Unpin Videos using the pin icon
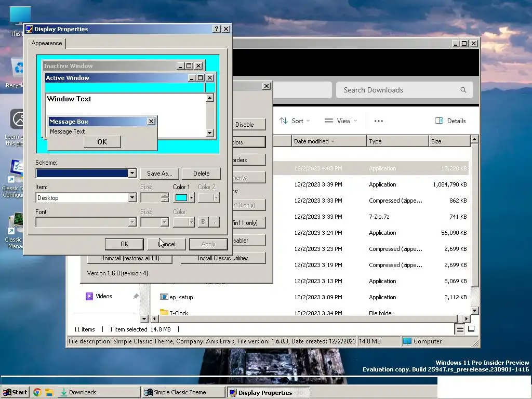 (x=136, y=296)
